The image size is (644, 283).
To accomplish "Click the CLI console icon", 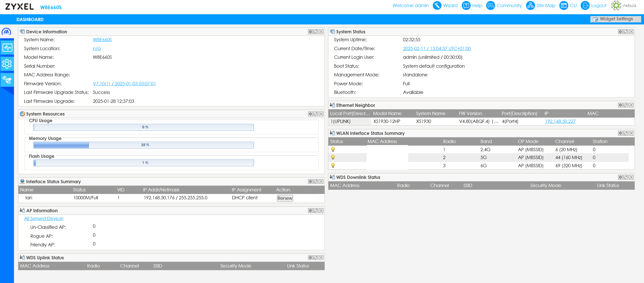I will click(564, 6).
